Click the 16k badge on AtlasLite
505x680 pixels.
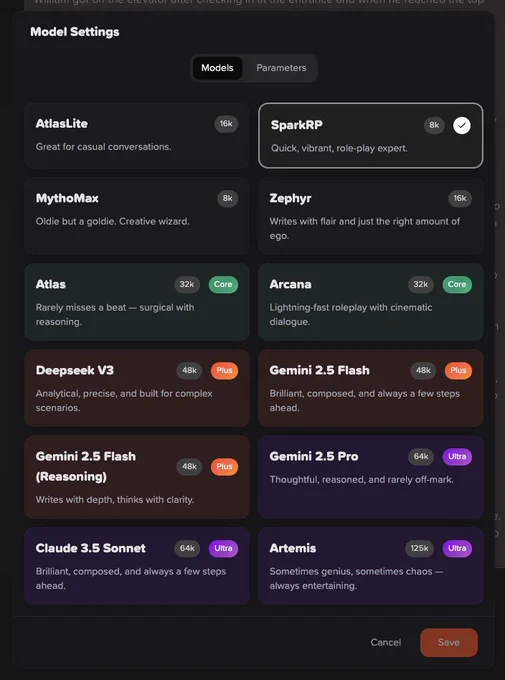click(226, 124)
